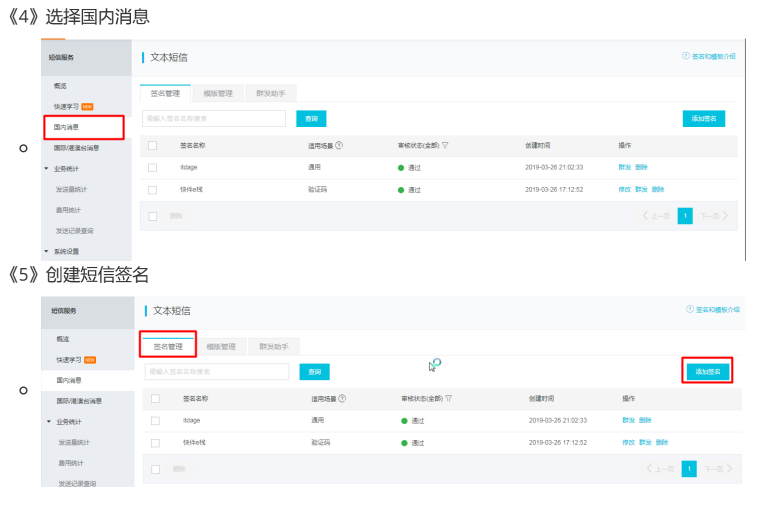Click the 查询 search button in step 4
The height and width of the screenshot is (511, 762).
click(x=311, y=119)
